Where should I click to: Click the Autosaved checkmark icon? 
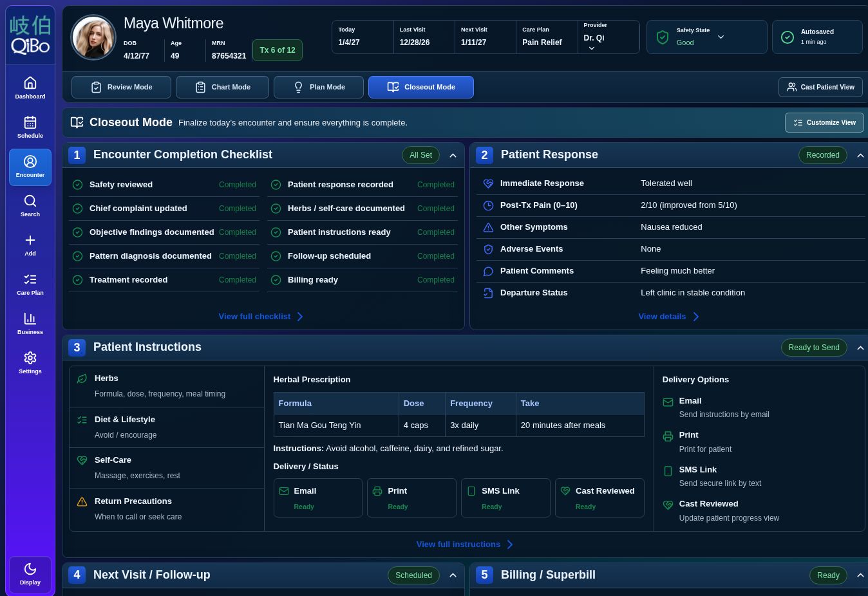click(x=787, y=37)
